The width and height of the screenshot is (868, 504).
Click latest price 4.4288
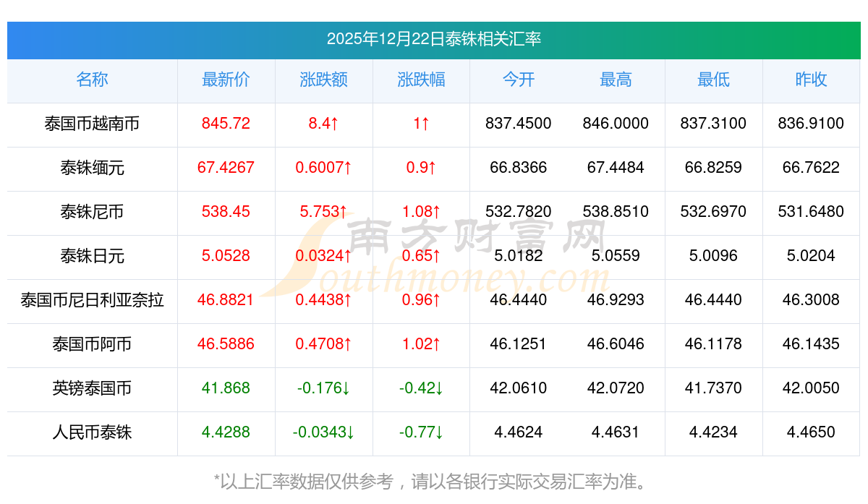[x=226, y=433]
